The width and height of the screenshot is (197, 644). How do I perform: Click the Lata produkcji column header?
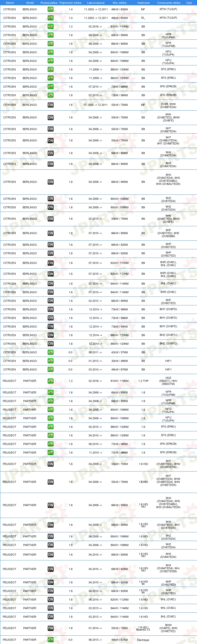point(96,3)
